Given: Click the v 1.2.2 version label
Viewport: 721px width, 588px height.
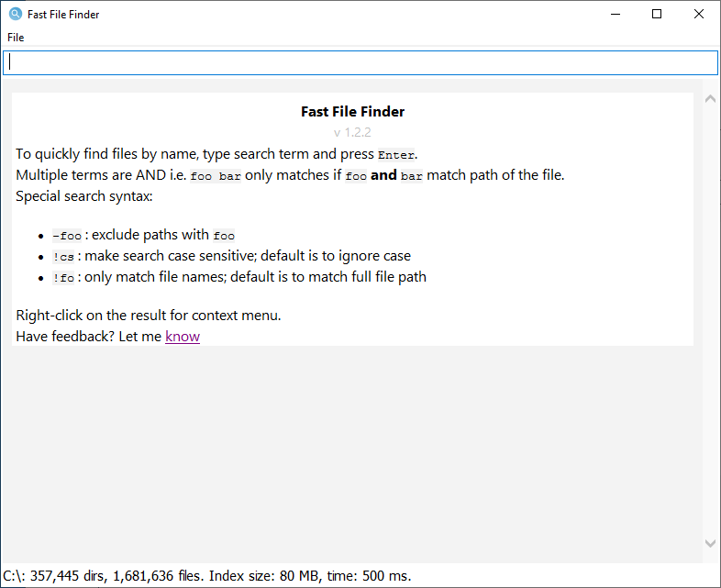Looking at the screenshot, I should pyautogui.click(x=352, y=132).
